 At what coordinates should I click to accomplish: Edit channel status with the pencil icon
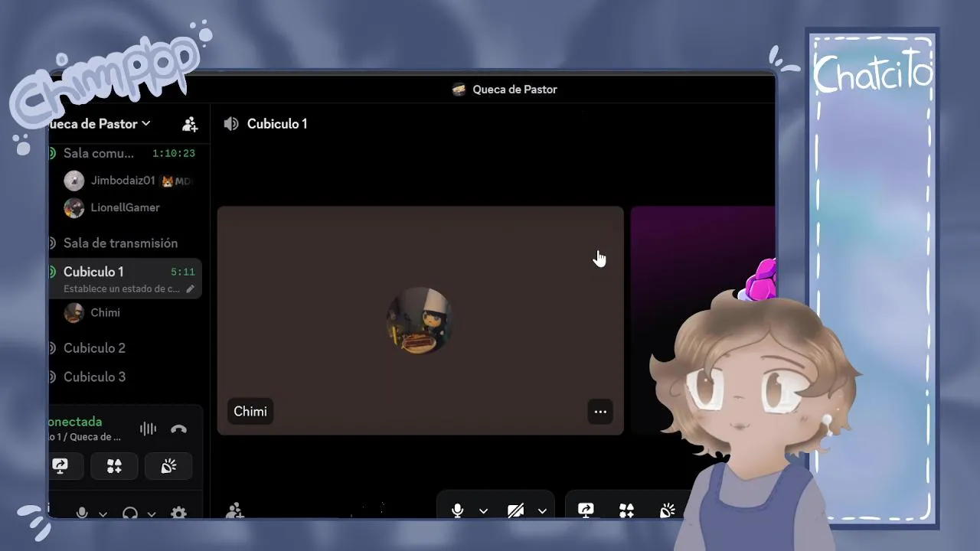(x=190, y=289)
